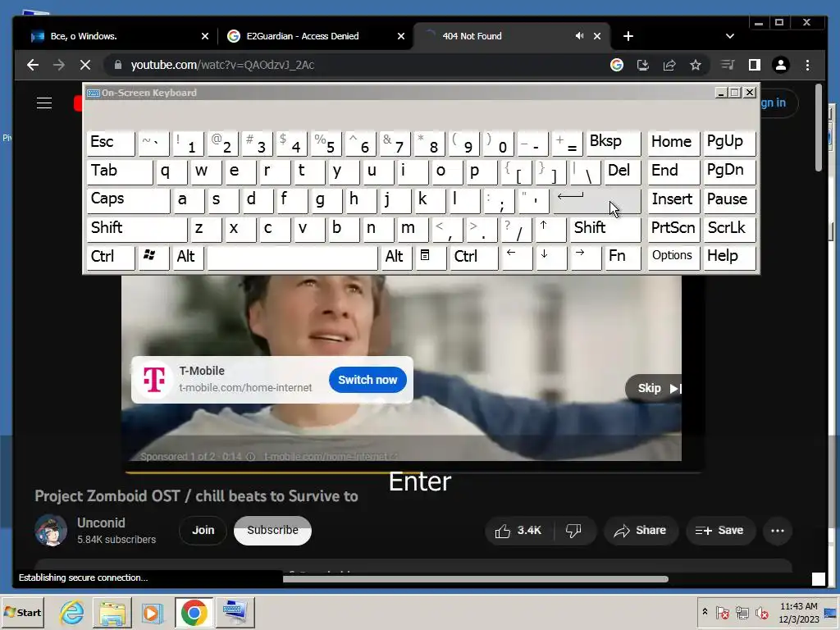The width and height of the screenshot is (840, 630).
Task: Open Unconid channel avatar
Action: click(52, 531)
